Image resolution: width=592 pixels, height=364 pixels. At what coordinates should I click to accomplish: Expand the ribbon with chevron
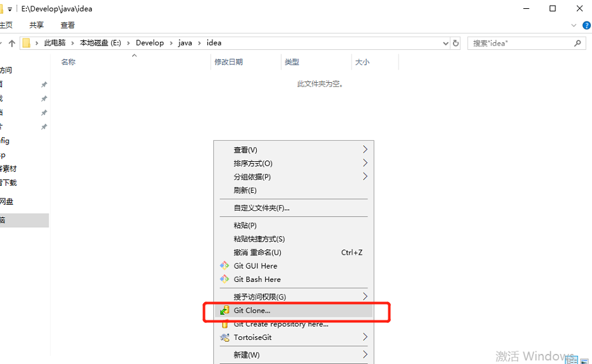click(x=574, y=25)
